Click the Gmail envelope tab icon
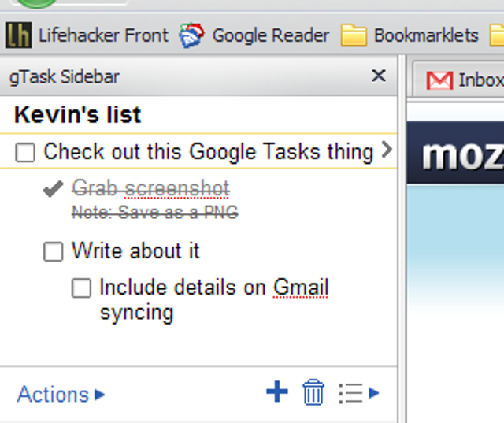The width and height of the screenshot is (504, 423). coord(439,80)
